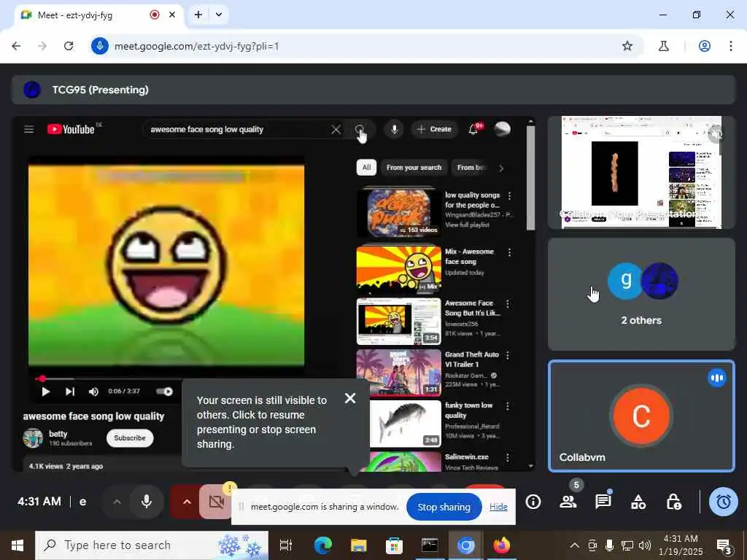747x560 pixels.
Task: Open the YouTube account avatar
Action: click(502, 129)
